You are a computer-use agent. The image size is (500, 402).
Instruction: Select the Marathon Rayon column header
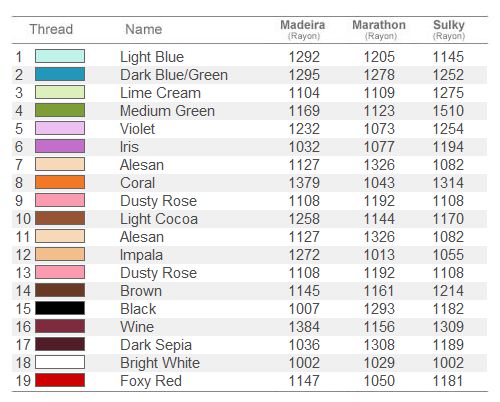point(379,29)
